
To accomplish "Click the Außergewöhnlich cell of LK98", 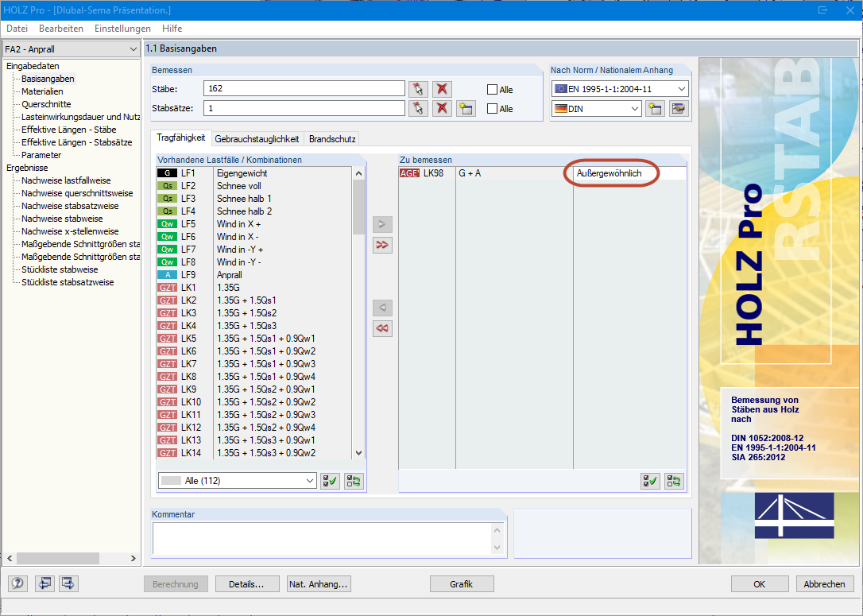I will 629,173.
